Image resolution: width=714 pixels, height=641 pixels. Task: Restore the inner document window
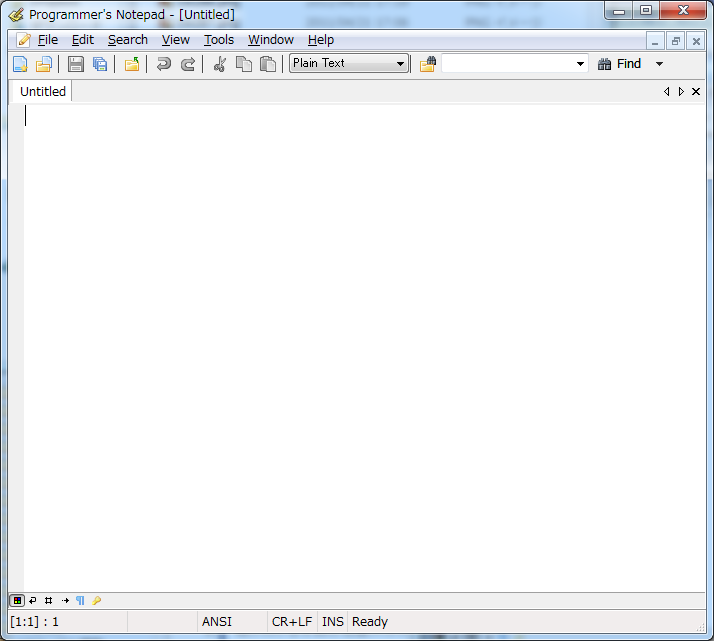pyautogui.click(x=676, y=41)
